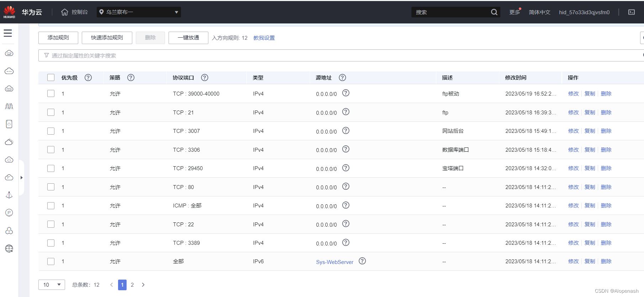Open the sailboat-shaped sidebar icon
644x297 pixels.
click(9, 195)
